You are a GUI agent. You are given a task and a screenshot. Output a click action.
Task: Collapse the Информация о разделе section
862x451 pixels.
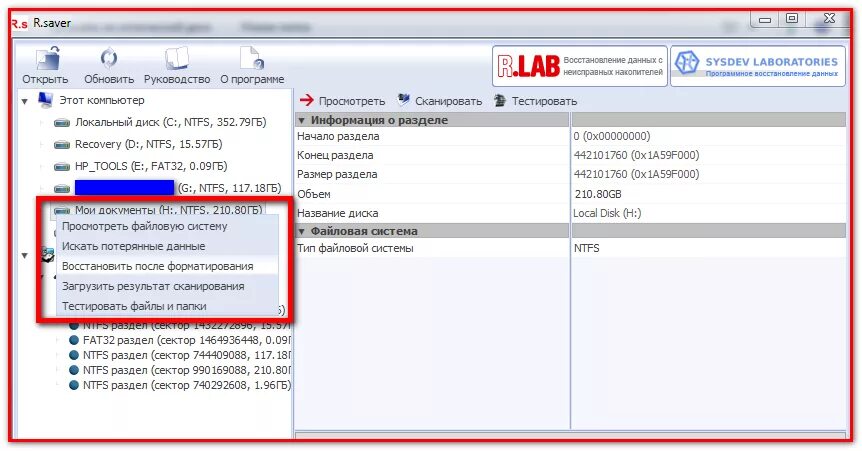301,120
